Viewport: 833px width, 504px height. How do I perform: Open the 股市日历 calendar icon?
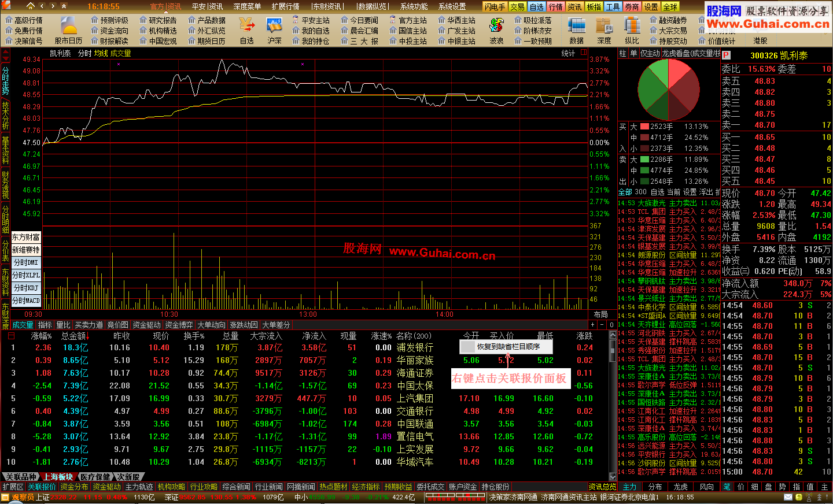tap(69, 30)
